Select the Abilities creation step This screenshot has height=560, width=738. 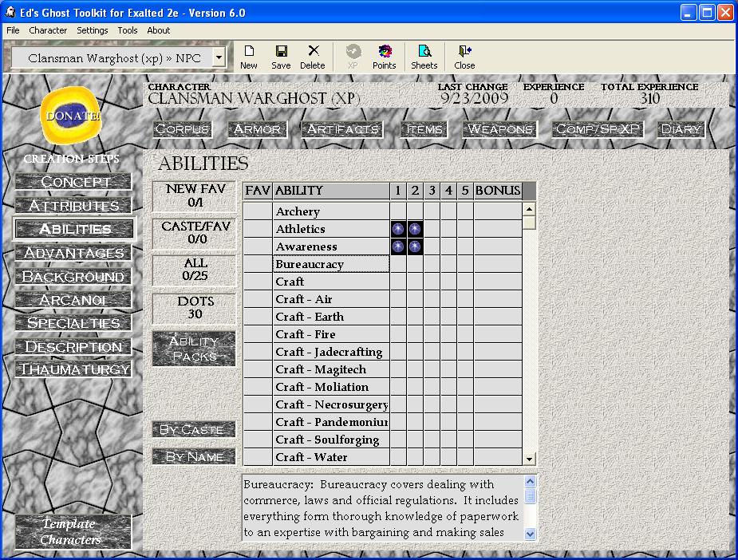click(x=74, y=229)
